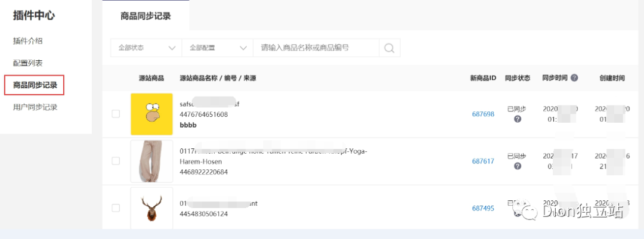
Task: Click help icon under 已同步 for 687617
Action: pyautogui.click(x=518, y=166)
